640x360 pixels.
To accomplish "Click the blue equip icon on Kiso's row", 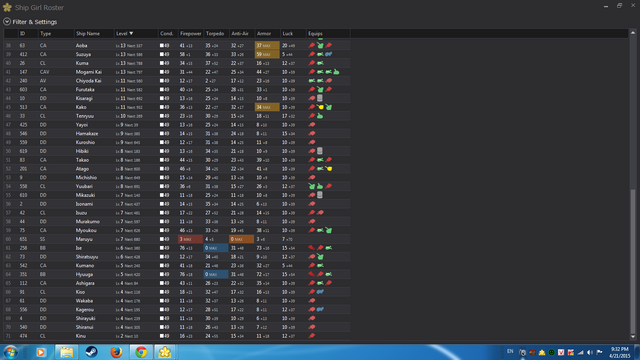I will 320,292.
